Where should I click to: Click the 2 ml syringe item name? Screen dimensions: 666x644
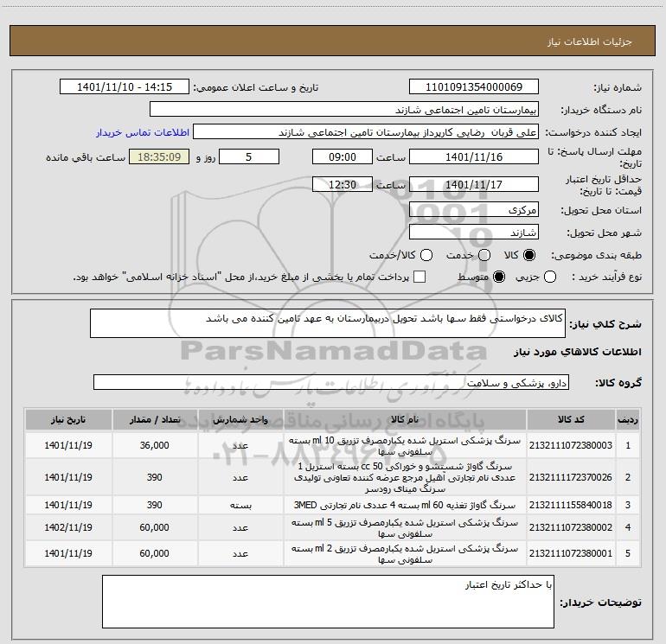pyautogui.click(x=405, y=553)
